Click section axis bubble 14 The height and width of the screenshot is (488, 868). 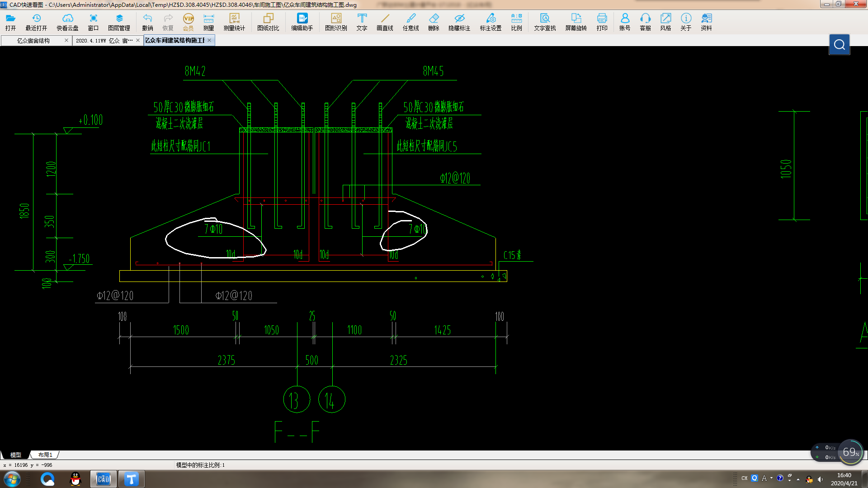pyautogui.click(x=332, y=400)
